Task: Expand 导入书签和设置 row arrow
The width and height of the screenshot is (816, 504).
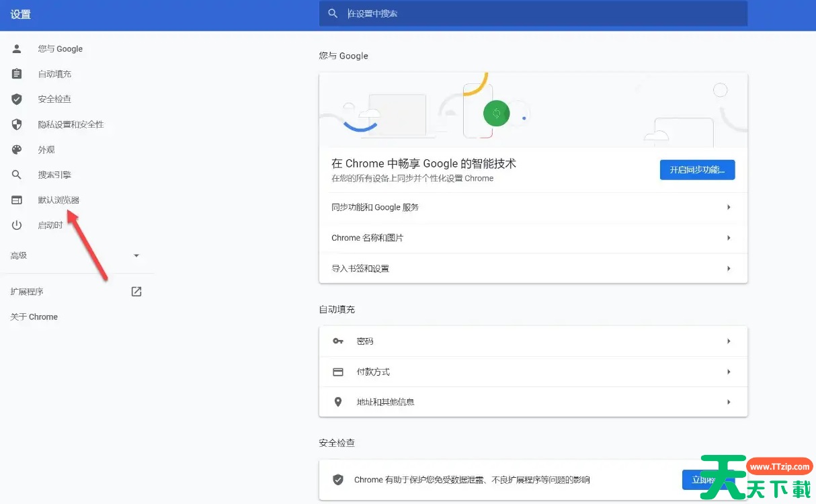Action: pyautogui.click(x=729, y=268)
